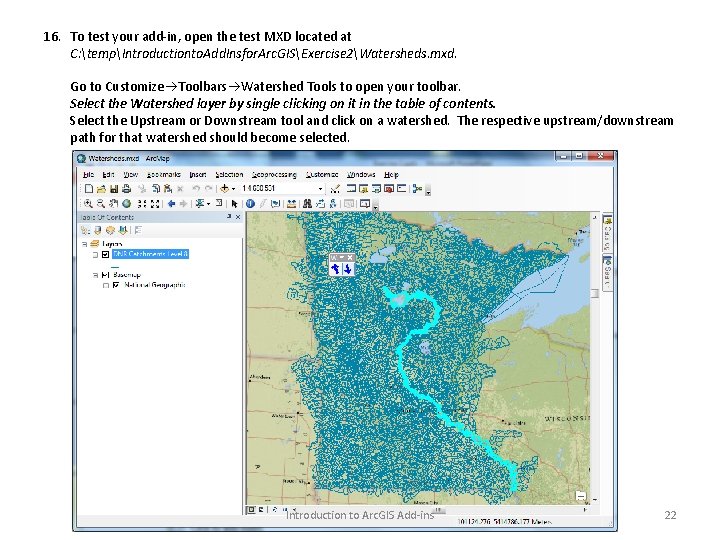Select the Pan hand tool
720x540 pixels.
113,203
